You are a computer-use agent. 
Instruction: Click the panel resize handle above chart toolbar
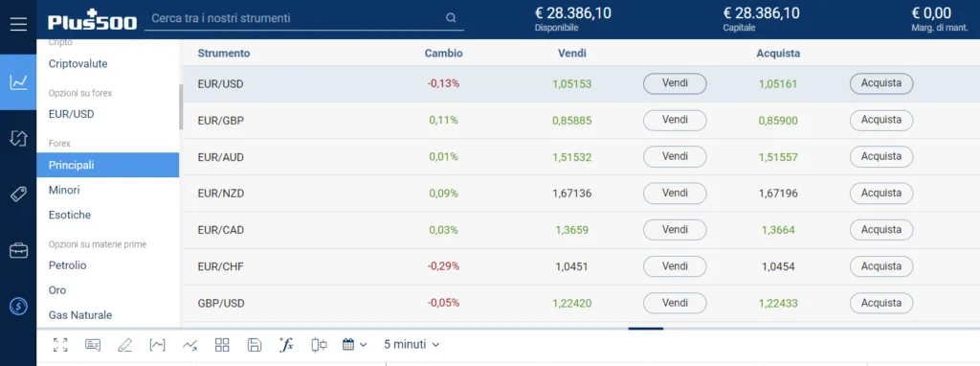pyautogui.click(x=646, y=328)
